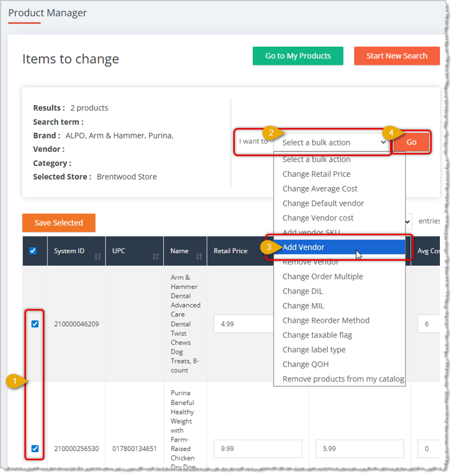Click the '2 products' results text
The height and width of the screenshot is (476, 454).
(89, 108)
